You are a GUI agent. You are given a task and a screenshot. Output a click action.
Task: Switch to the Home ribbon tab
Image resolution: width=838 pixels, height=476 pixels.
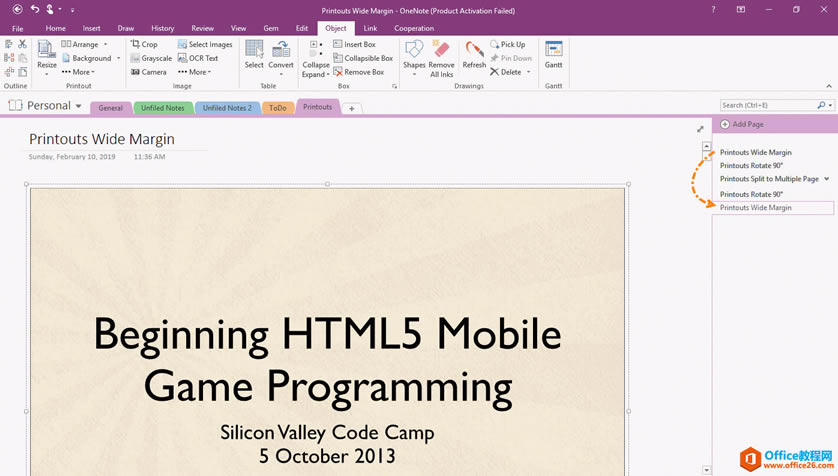(56, 28)
